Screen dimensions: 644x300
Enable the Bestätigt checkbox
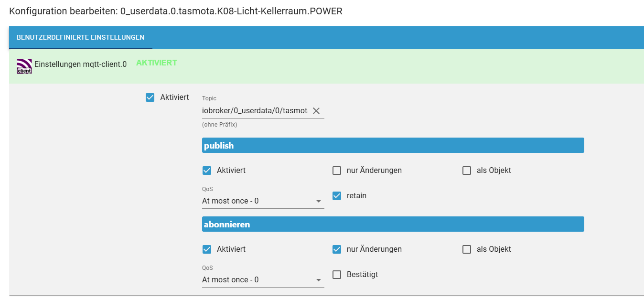(337, 275)
